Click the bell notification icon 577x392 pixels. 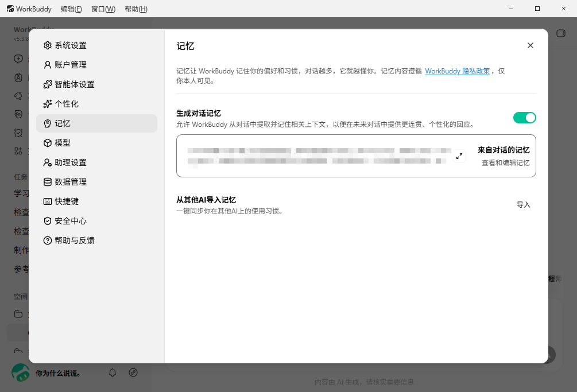coord(113,372)
